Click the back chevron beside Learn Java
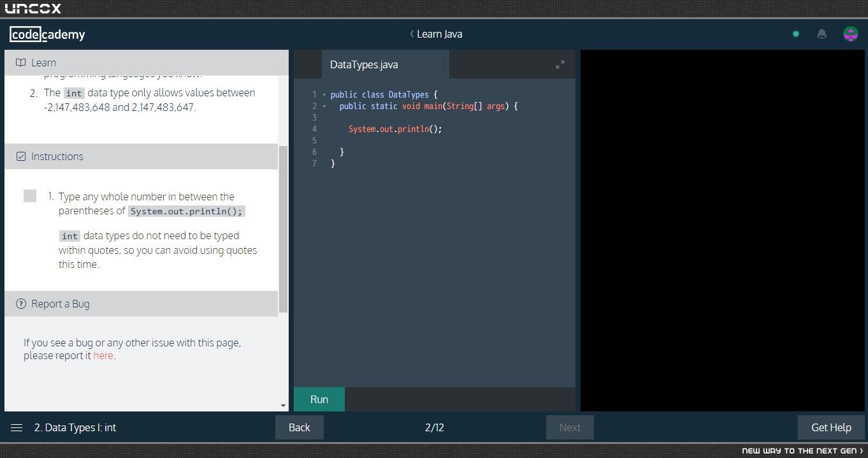The image size is (868, 458). pos(412,34)
